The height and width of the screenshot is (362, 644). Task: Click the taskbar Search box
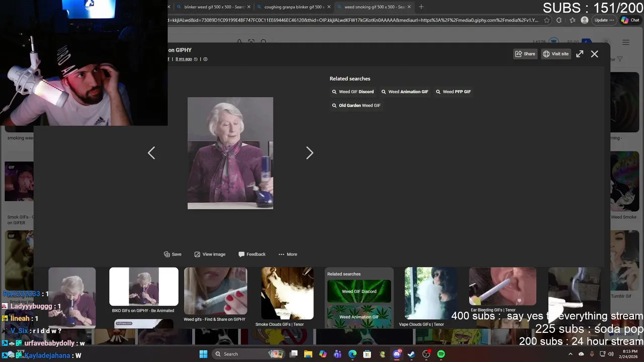click(249, 354)
